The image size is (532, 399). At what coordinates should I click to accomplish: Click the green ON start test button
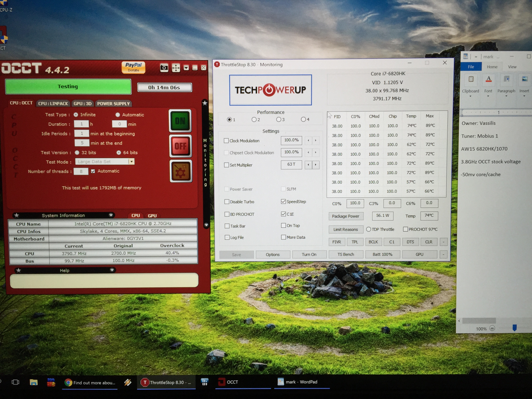click(x=180, y=121)
